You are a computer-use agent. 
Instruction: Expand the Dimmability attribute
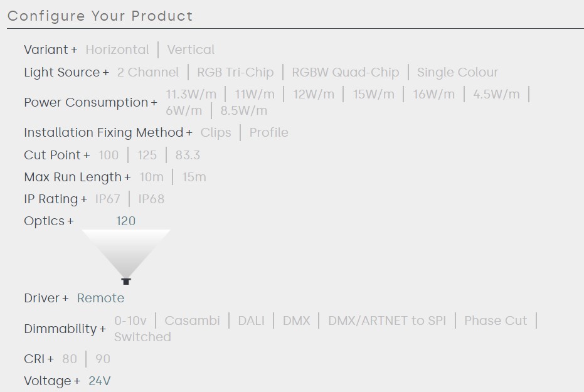tap(65, 329)
